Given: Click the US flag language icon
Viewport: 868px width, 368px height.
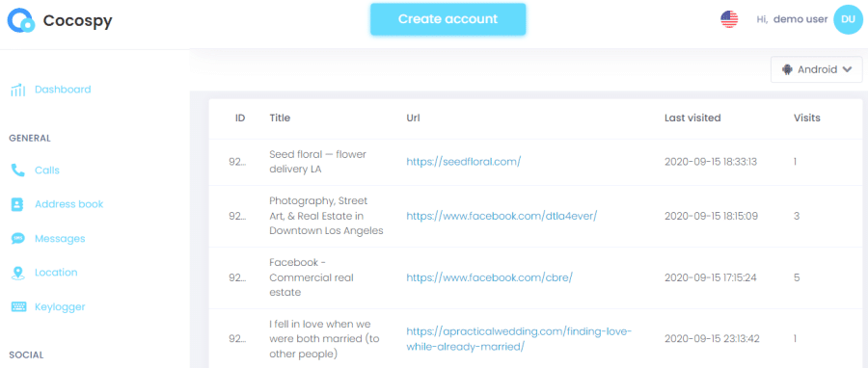Looking at the screenshot, I should coord(729,20).
